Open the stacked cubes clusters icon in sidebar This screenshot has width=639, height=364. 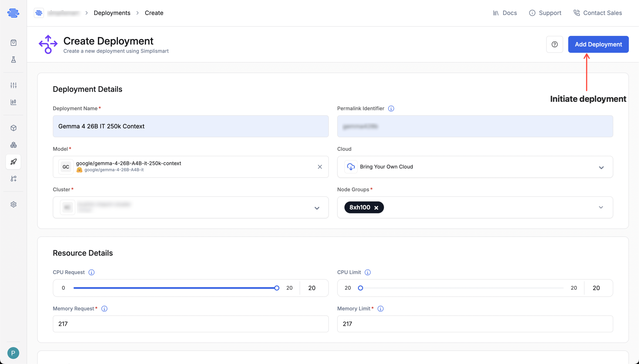[x=14, y=145]
